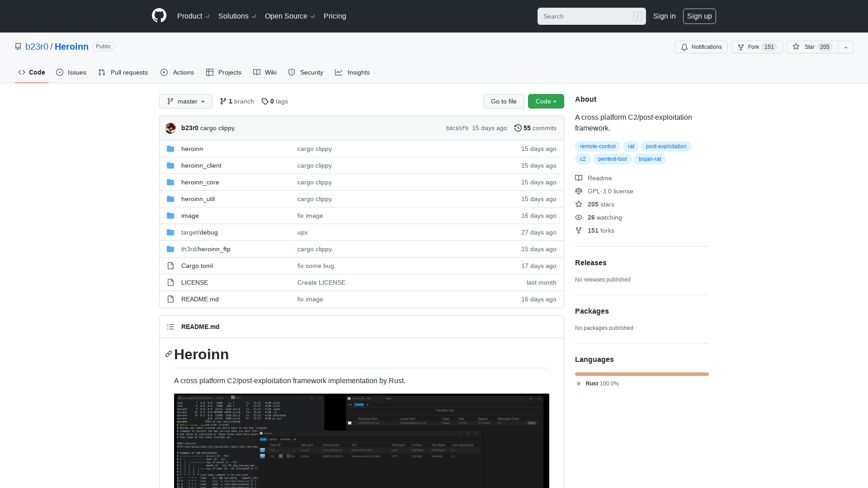Click the repository book icon beside b23r0
Viewport: 868px width, 488px height.
(x=18, y=47)
